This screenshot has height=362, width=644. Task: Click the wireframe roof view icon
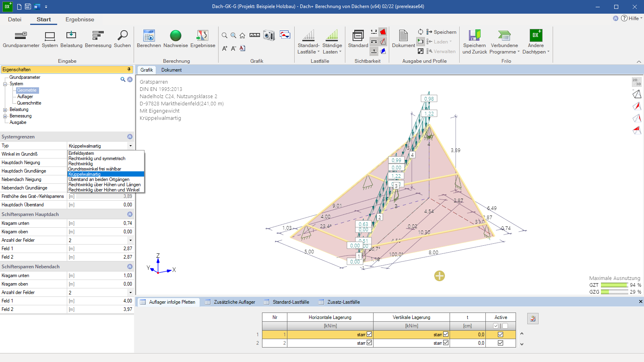(x=636, y=94)
